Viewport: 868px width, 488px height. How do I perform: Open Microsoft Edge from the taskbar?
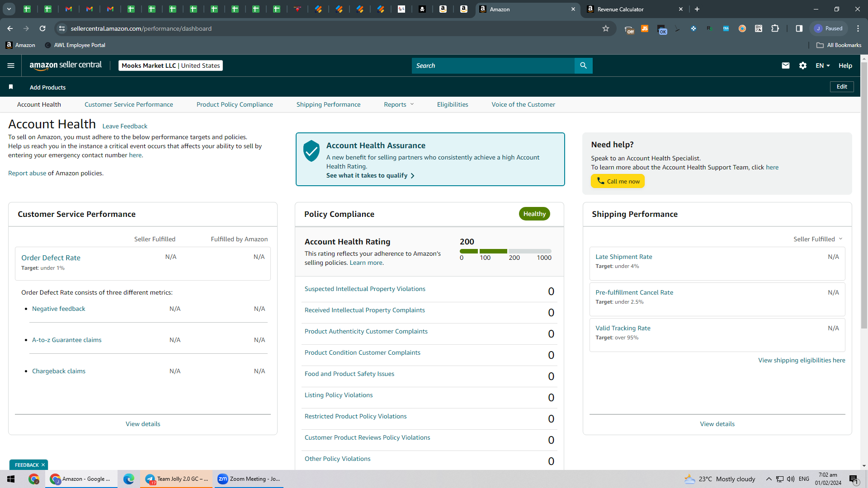(129, 479)
